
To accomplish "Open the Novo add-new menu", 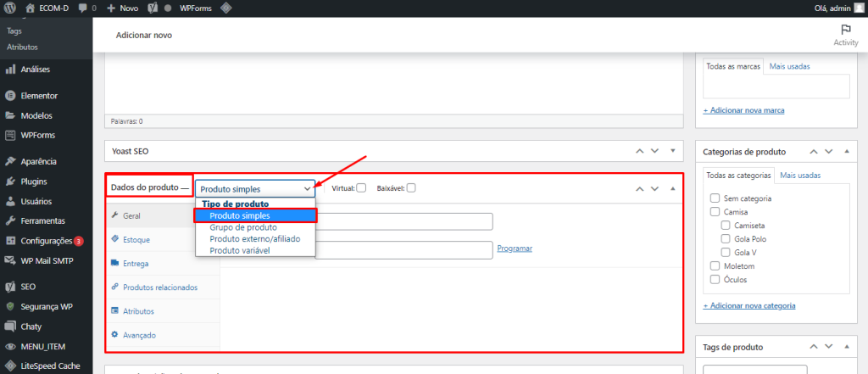I will point(122,8).
